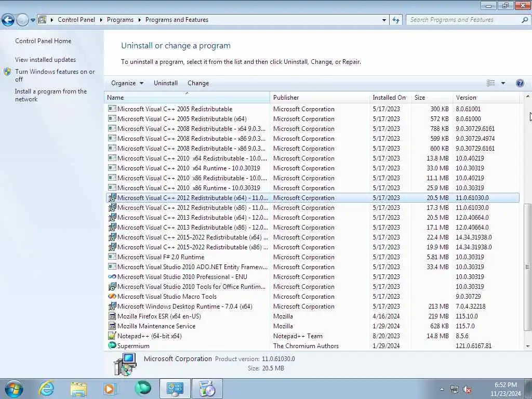Click the 213 MB size cell
532x399 pixels.
pyautogui.click(x=438, y=306)
